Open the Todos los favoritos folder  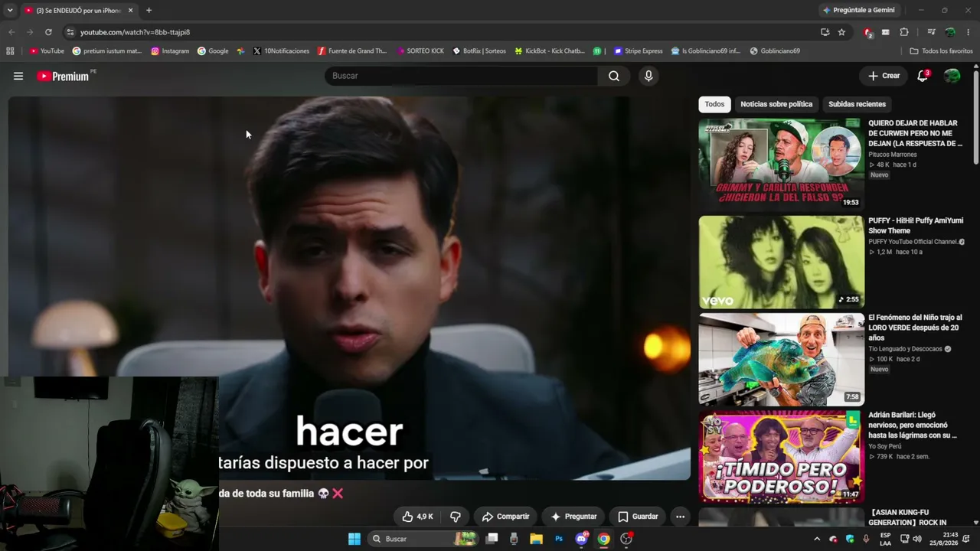[x=941, y=51]
